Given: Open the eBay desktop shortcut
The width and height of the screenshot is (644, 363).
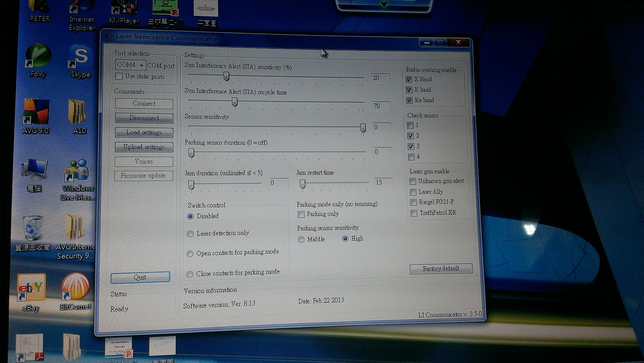Looking at the screenshot, I should coord(31,288).
